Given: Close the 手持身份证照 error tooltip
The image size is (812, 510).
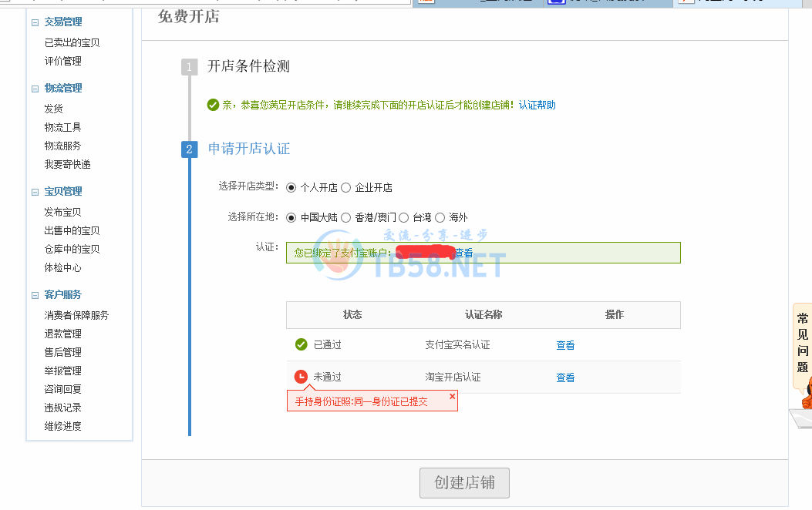Looking at the screenshot, I should [452, 396].
